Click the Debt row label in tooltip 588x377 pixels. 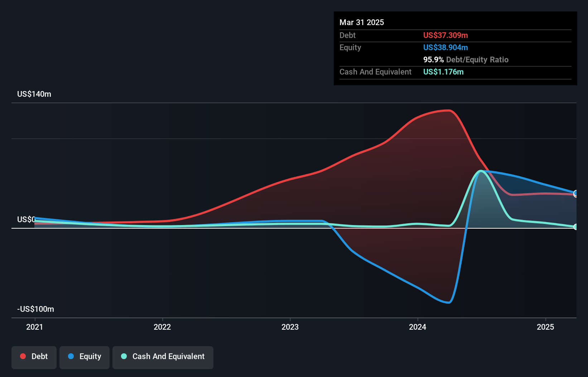[347, 35]
